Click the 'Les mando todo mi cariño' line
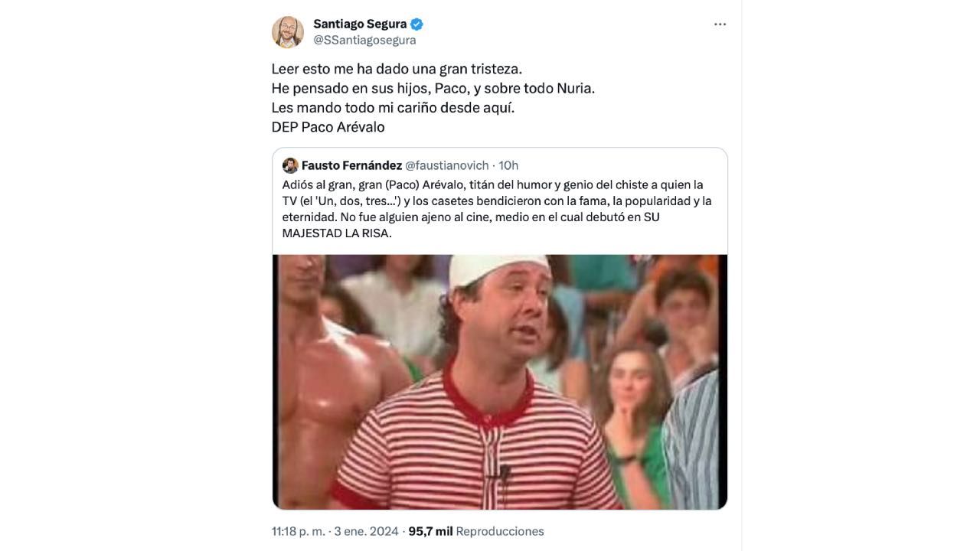This screenshot has height=551, width=980. 393,108
